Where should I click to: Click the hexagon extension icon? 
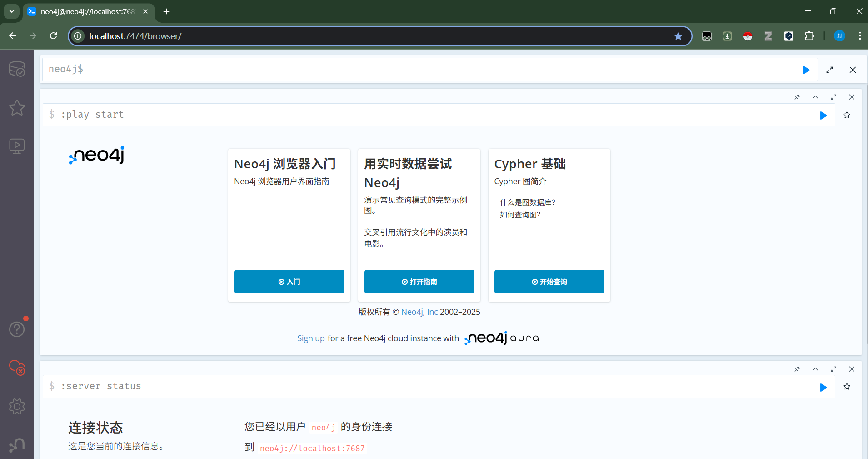(788, 36)
